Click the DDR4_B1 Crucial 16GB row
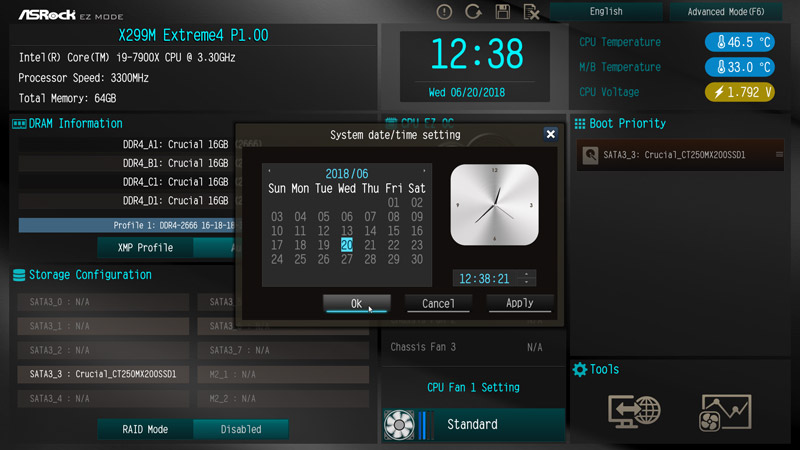Viewport: 800px width, 450px height. click(x=128, y=163)
